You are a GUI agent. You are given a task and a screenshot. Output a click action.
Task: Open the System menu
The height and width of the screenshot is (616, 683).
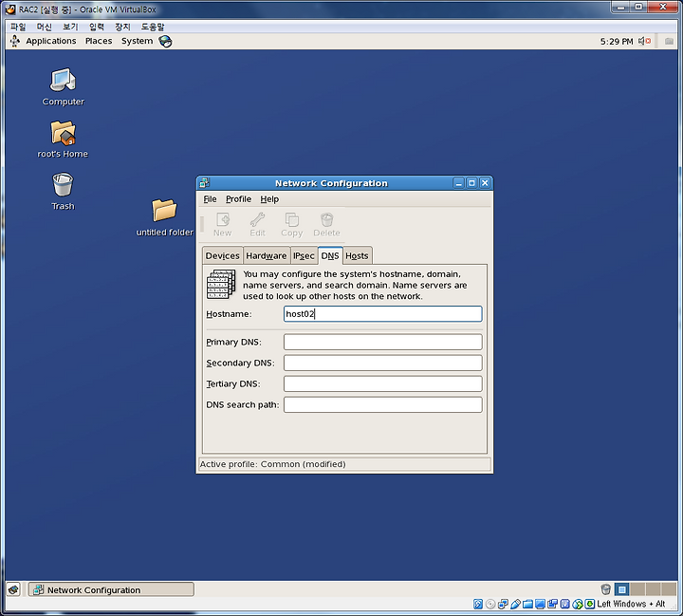137,41
